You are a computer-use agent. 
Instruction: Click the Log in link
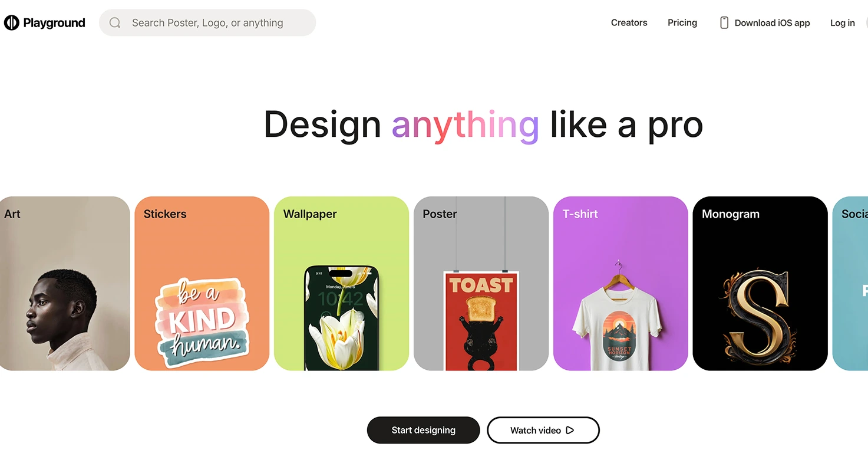(842, 23)
